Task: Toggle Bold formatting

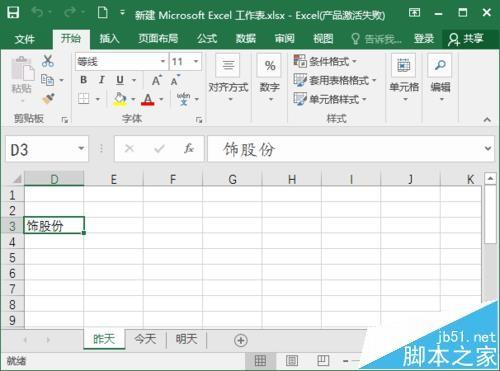Action: (x=83, y=80)
